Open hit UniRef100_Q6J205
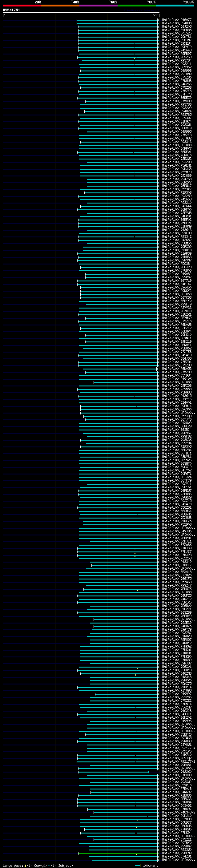 pyautogui.click(x=177, y=26)
